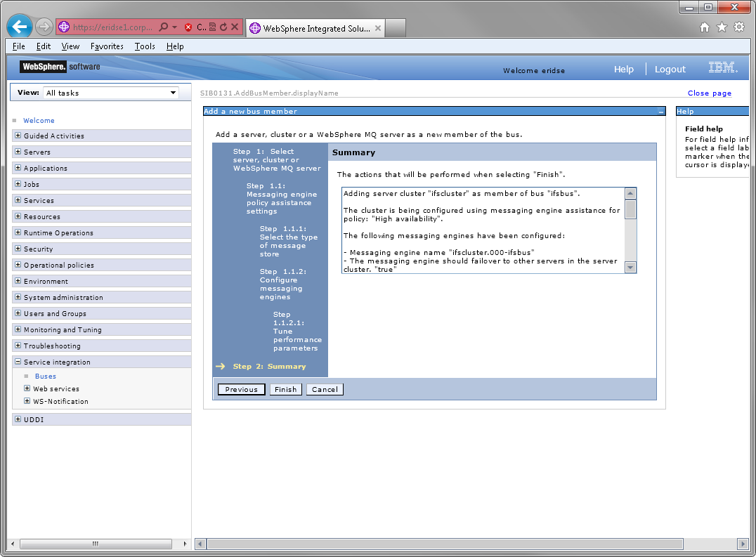Open the Edit menu
Image resolution: width=756 pixels, height=557 pixels.
tap(44, 46)
